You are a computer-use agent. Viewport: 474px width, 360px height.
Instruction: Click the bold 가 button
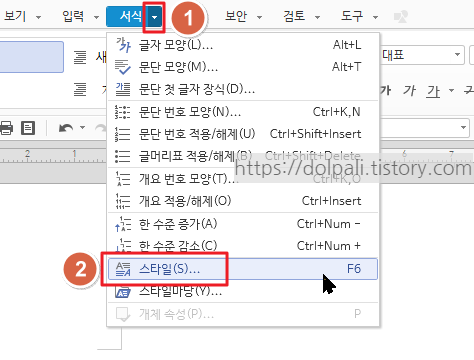coord(385,90)
